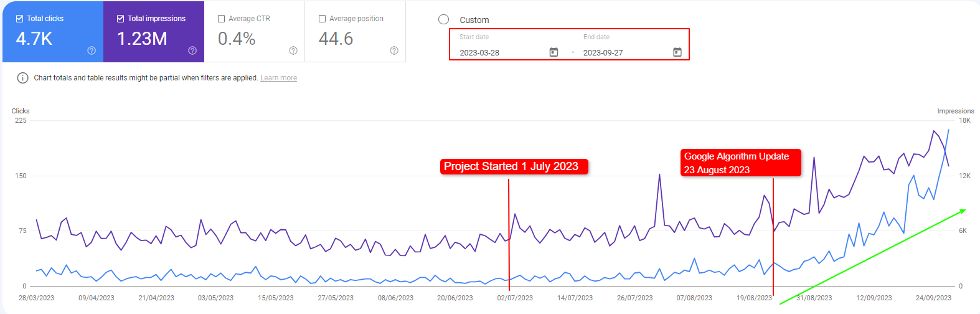This screenshot has width=980, height=314.
Task: Click the 6K impressions axis value
Action: tap(963, 231)
